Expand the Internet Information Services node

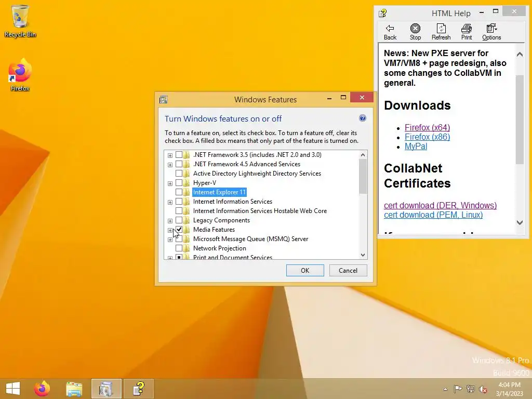coord(170,202)
